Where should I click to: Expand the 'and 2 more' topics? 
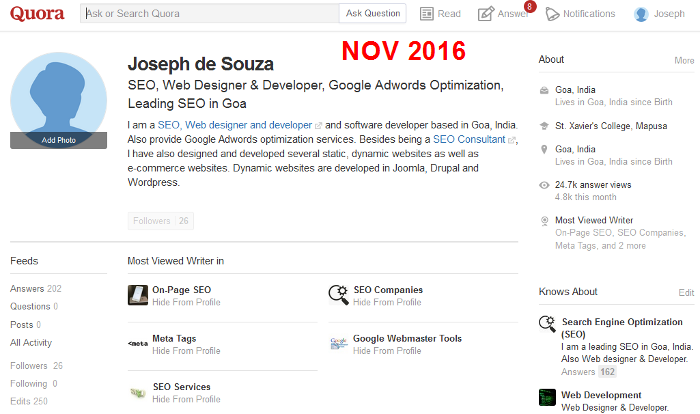tap(623, 246)
